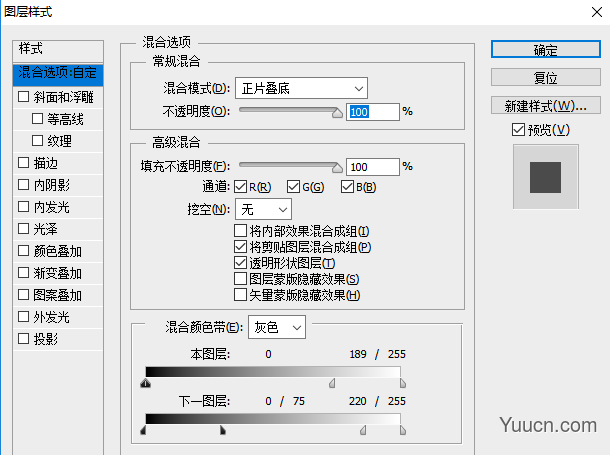
Task: Toggle the 预览 checkbox
Action: 517,129
